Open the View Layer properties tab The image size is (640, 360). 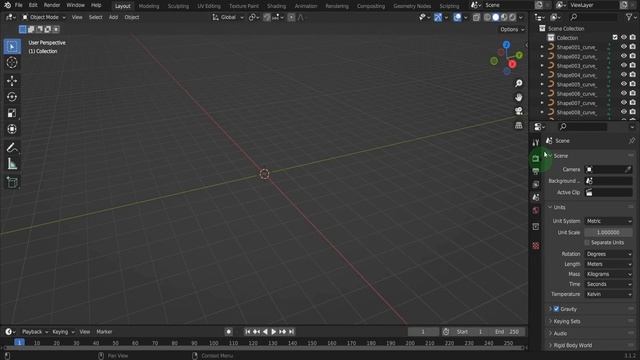point(536,184)
